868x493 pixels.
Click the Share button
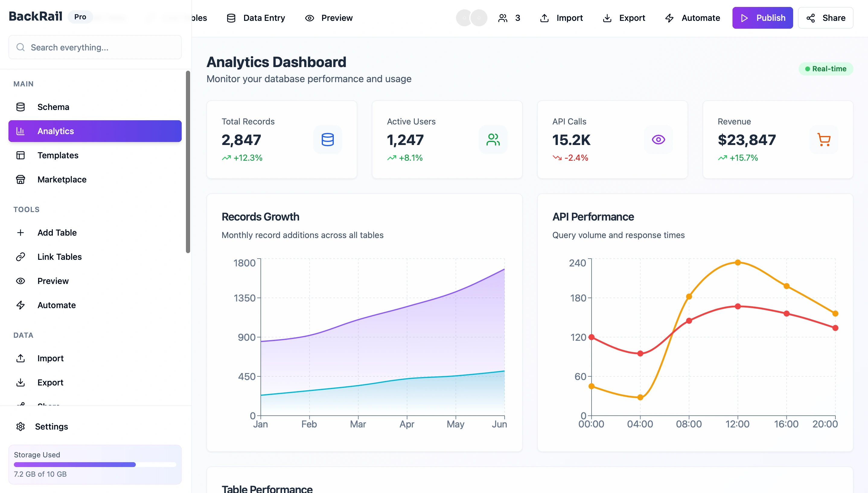tap(825, 18)
